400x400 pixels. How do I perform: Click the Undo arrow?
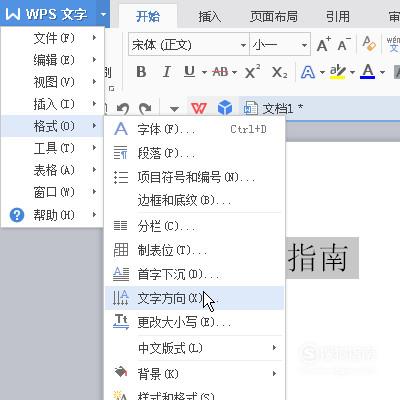coord(123,108)
